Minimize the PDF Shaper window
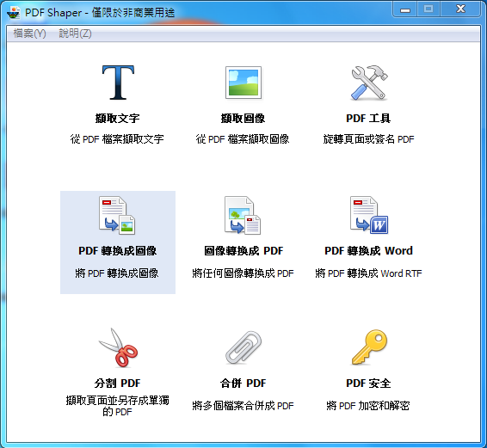 pos(405,10)
